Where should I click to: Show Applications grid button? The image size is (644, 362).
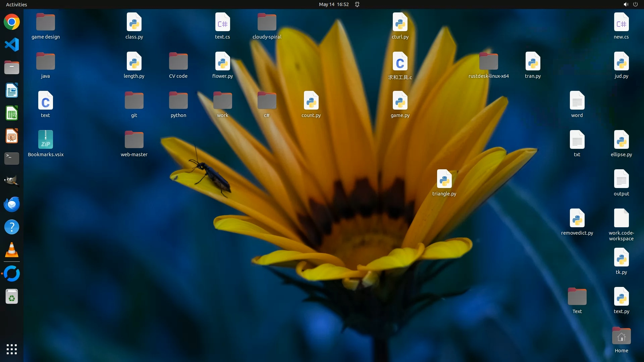tap(12, 349)
